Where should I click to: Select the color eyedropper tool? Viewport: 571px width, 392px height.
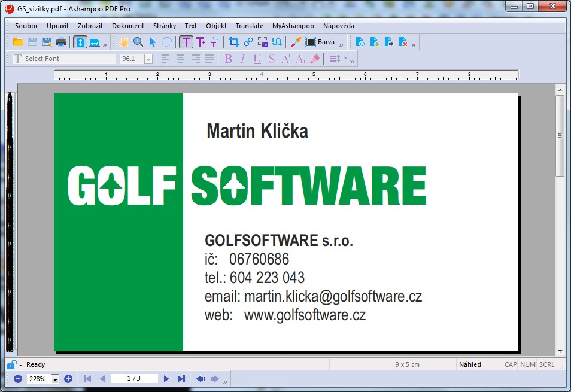(297, 42)
